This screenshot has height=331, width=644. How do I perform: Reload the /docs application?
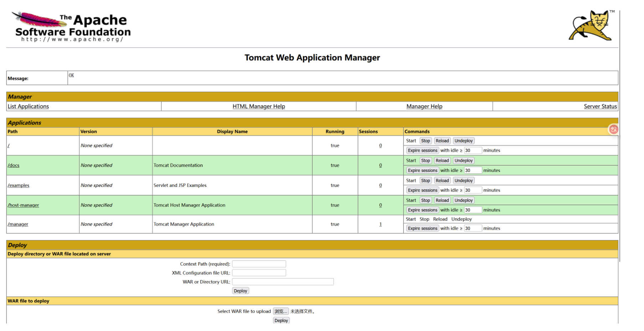(x=442, y=161)
